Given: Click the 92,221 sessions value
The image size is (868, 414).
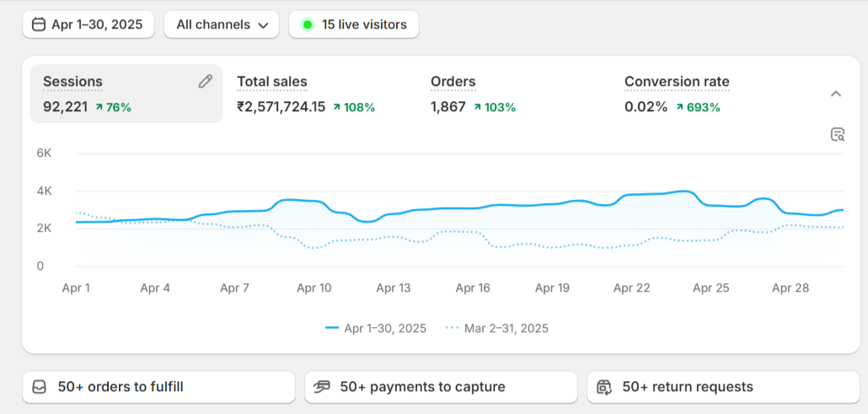Looking at the screenshot, I should pyautogui.click(x=66, y=107).
